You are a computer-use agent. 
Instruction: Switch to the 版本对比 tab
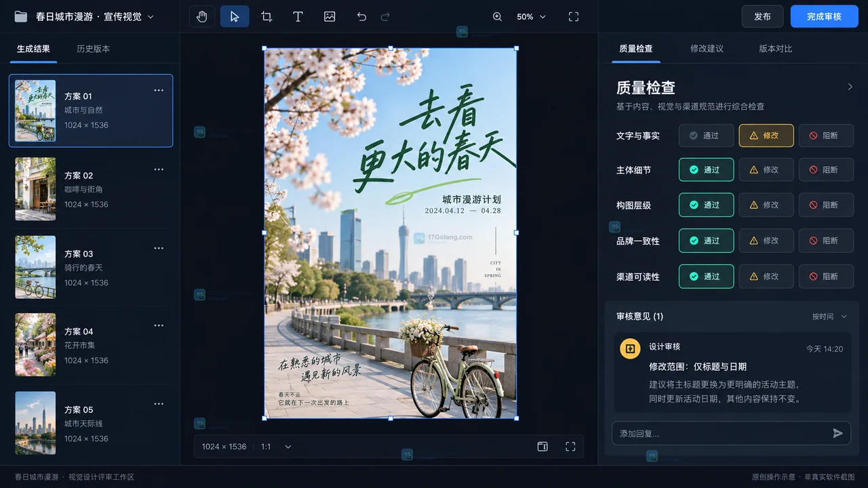[775, 49]
